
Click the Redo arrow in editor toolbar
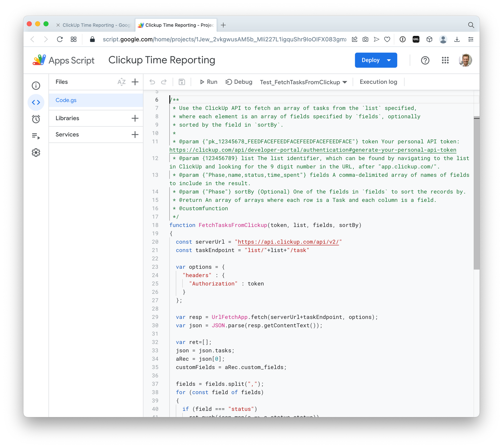164,82
